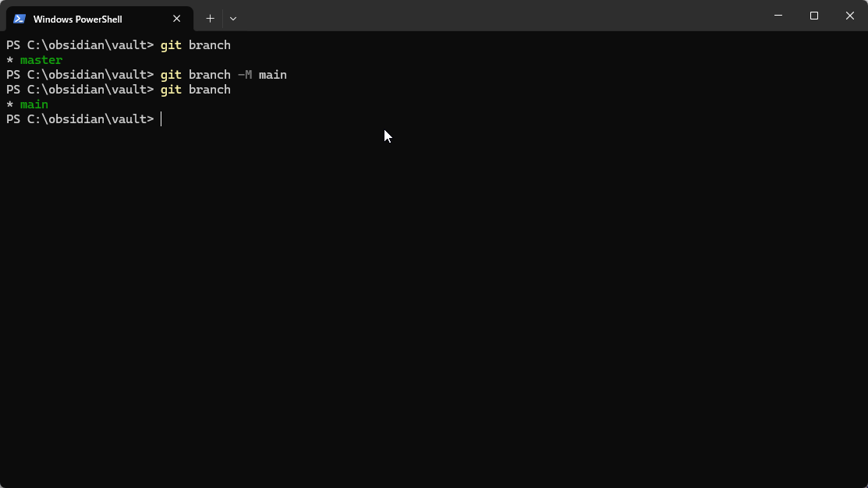Click the word "main" in rename command
This screenshot has height=488, width=868.
click(x=273, y=75)
